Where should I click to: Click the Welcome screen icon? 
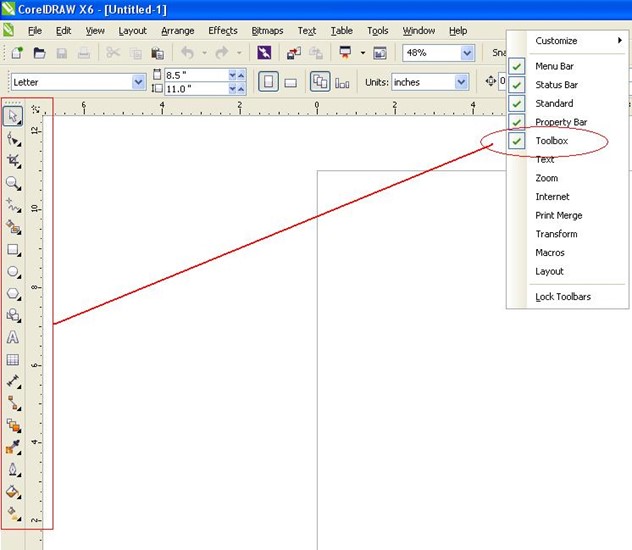click(x=380, y=53)
